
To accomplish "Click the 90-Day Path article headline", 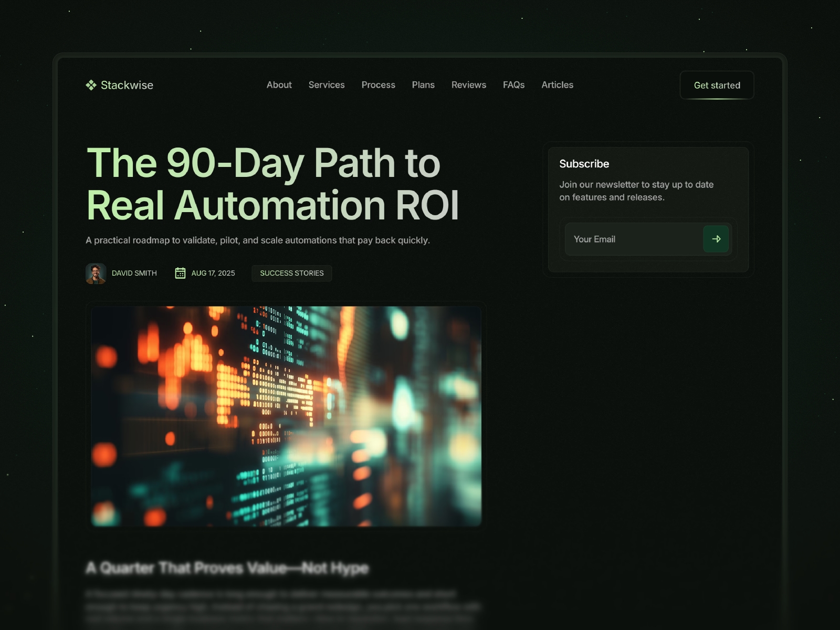I will (272, 184).
